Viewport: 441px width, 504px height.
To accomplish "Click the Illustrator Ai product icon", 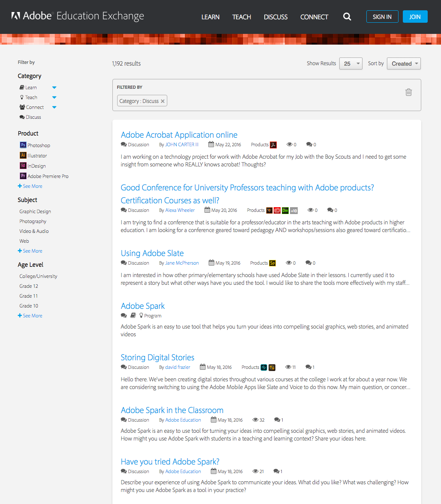I will click(23, 155).
